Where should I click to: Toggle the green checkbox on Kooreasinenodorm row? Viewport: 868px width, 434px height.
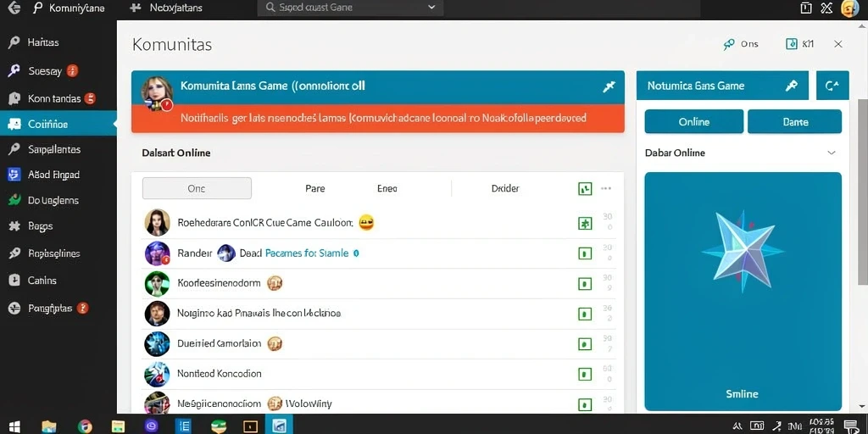pyautogui.click(x=585, y=284)
